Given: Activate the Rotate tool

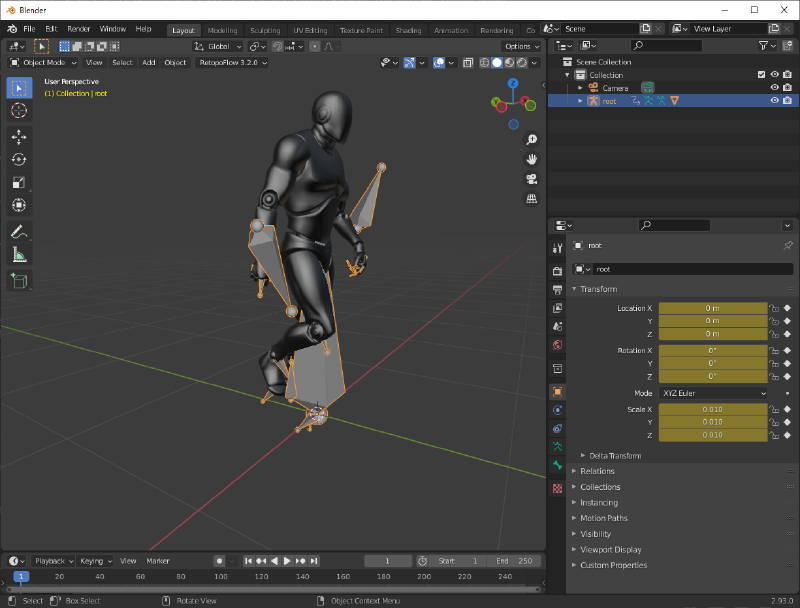Looking at the screenshot, I should 19,160.
